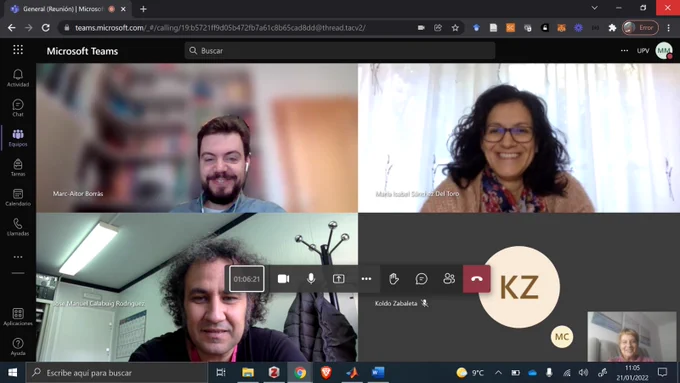The width and height of the screenshot is (680, 383).
Task: Open the notification center icon
Action: tap(662, 373)
